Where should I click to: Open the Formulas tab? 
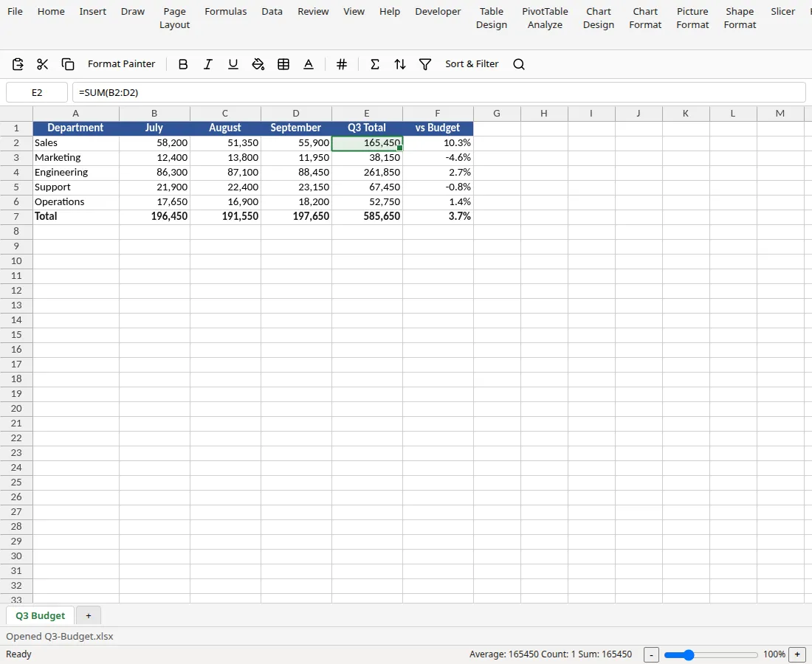point(226,11)
